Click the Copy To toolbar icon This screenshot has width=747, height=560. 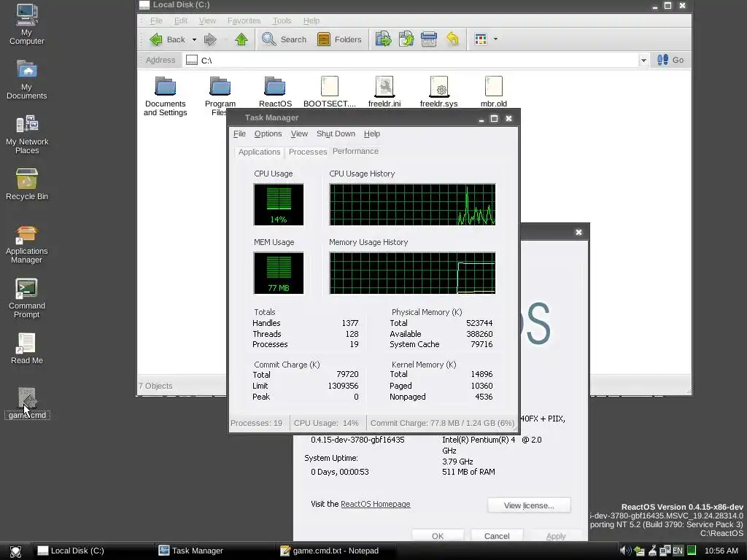pos(406,39)
